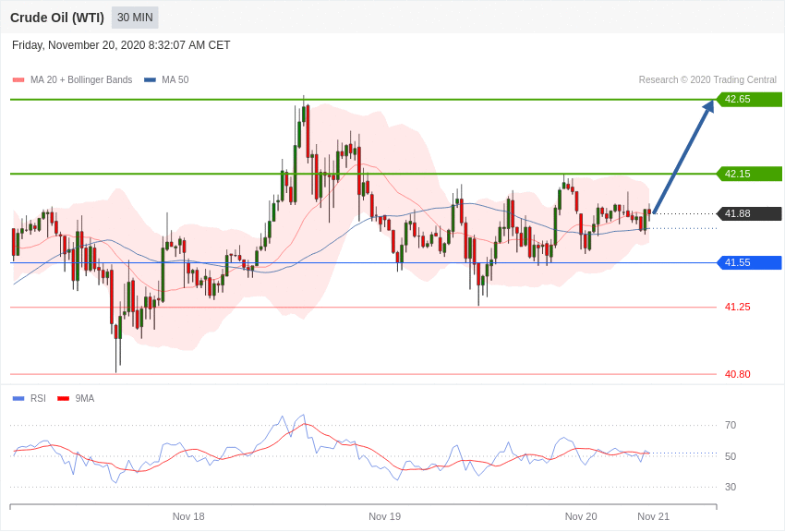Viewport: 785px width, 532px height.
Task: Click the 40.80 red support label
Action: click(738, 374)
